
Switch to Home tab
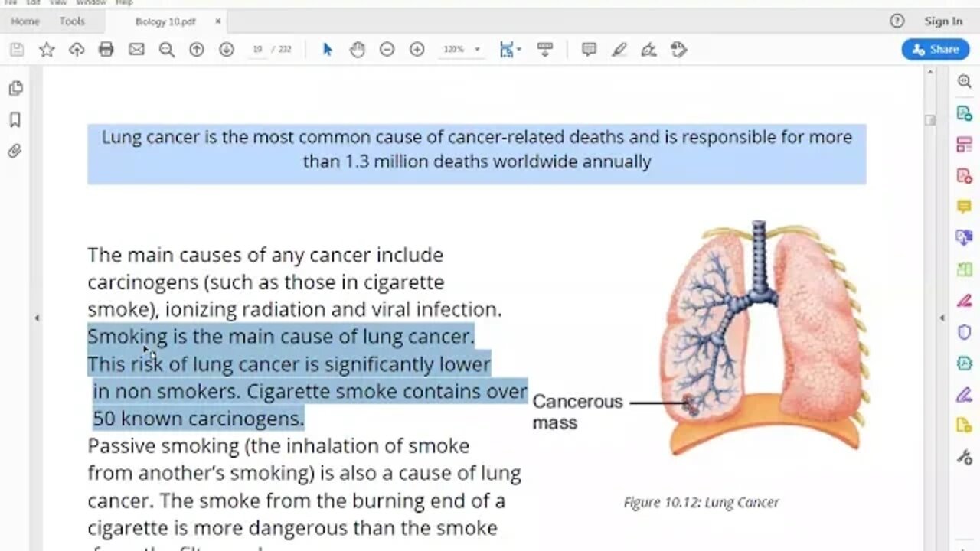[x=25, y=21]
